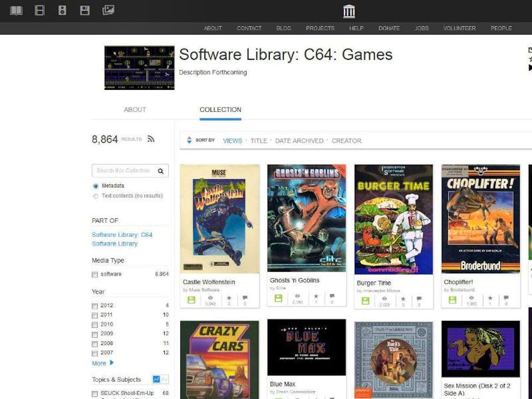Screen dimensions: 532x399
Task: Open the Blue Max title link
Action: [283, 384]
